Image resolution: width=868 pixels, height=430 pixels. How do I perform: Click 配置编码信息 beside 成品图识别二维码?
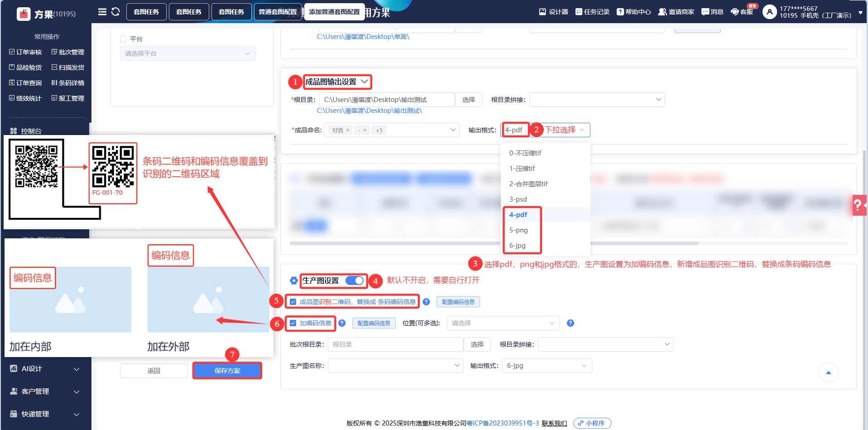click(x=458, y=302)
